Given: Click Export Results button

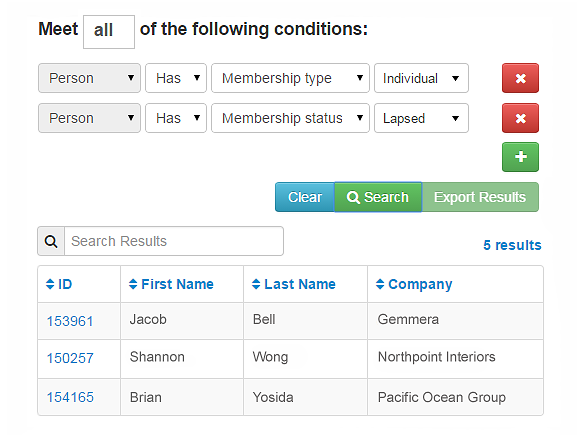Looking at the screenshot, I should point(480,197).
